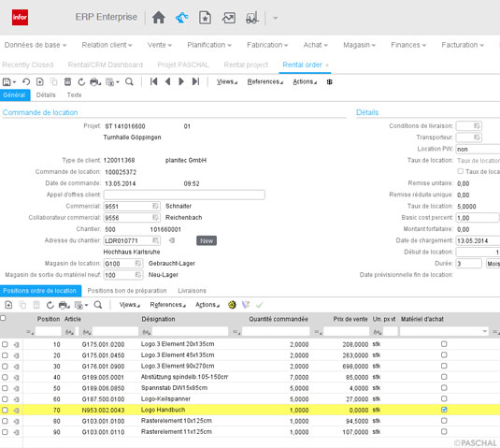Open the forklift warehouse icon
Viewport: 500px width, 448px height.
[x=252, y=18]
